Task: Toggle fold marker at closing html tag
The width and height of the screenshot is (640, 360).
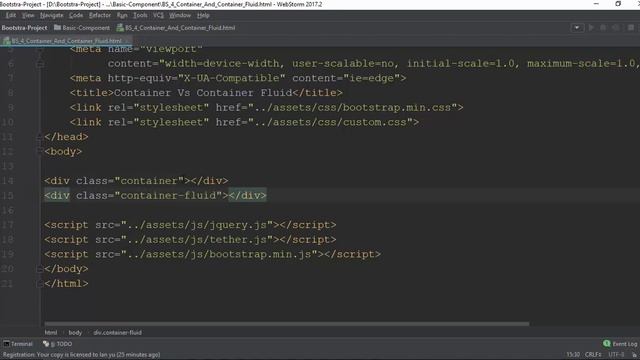Action: coord(40,284)
